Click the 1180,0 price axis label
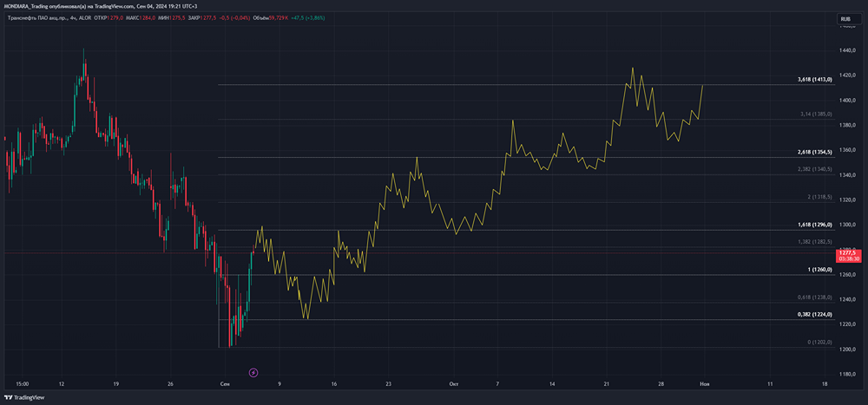The width and height of the screenshot is (868, 405). click(x=847, y=374)
